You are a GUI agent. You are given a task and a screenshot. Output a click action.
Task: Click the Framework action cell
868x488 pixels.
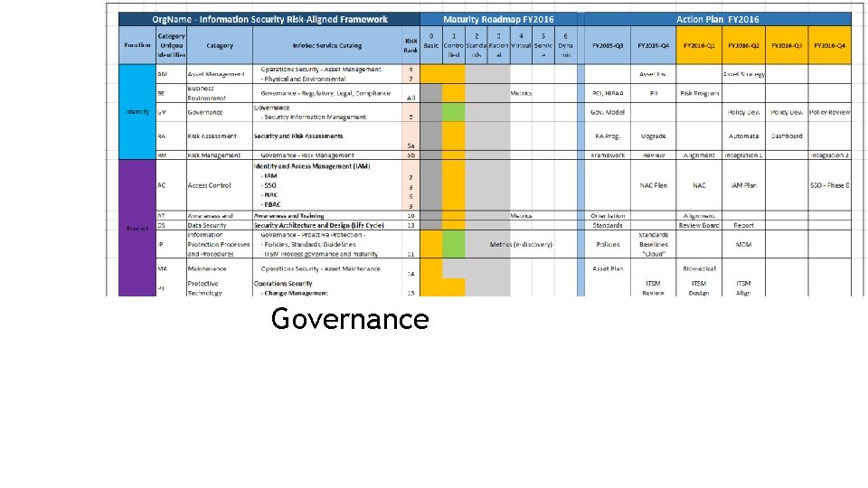[x=608, y=155]
